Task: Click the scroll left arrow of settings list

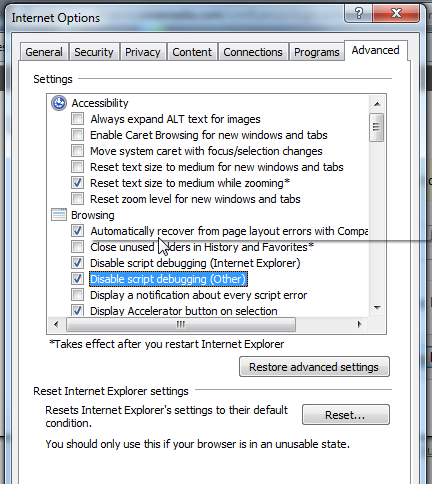Action: (x=56, y=324)
